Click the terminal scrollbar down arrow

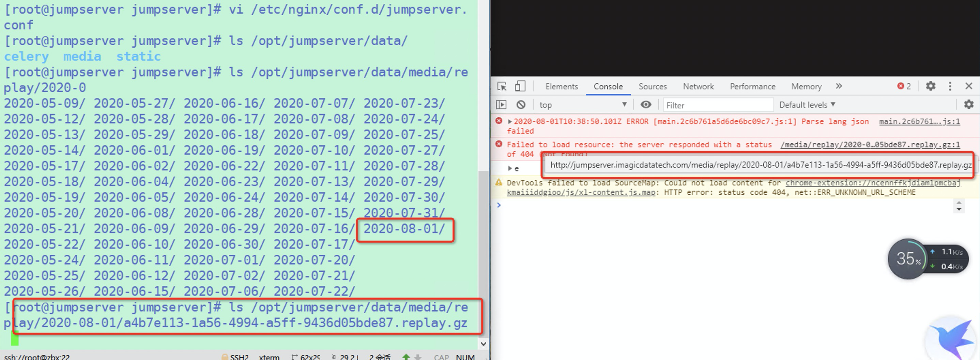(483, 344)
